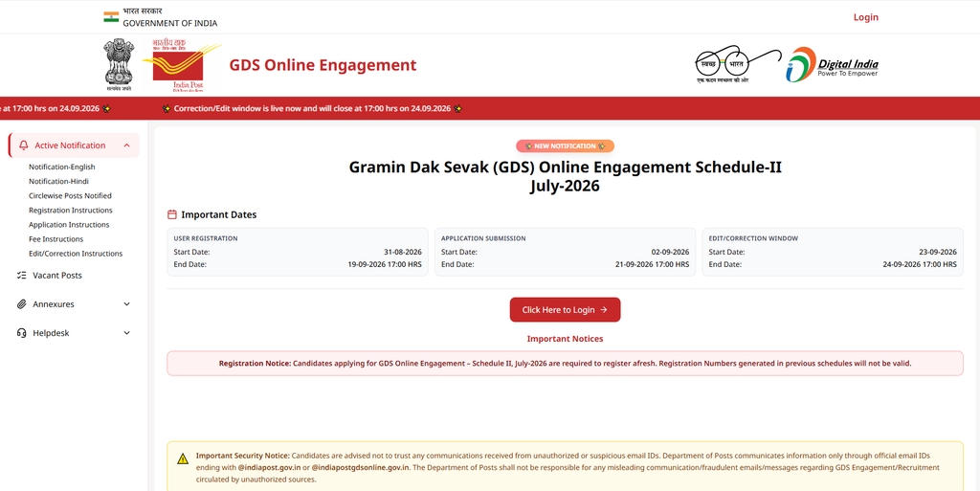Open the Active Notification menu
This screenshot has width=980, height=491.
pos(75,145)
